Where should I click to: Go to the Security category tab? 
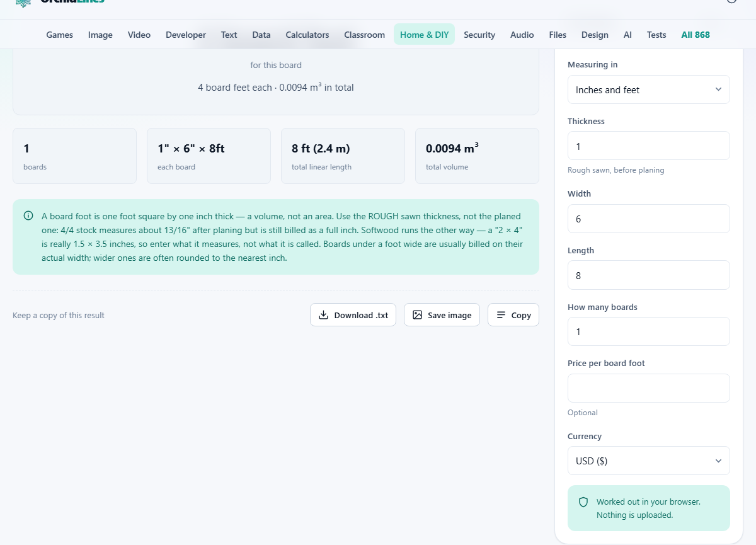point(479,35)
